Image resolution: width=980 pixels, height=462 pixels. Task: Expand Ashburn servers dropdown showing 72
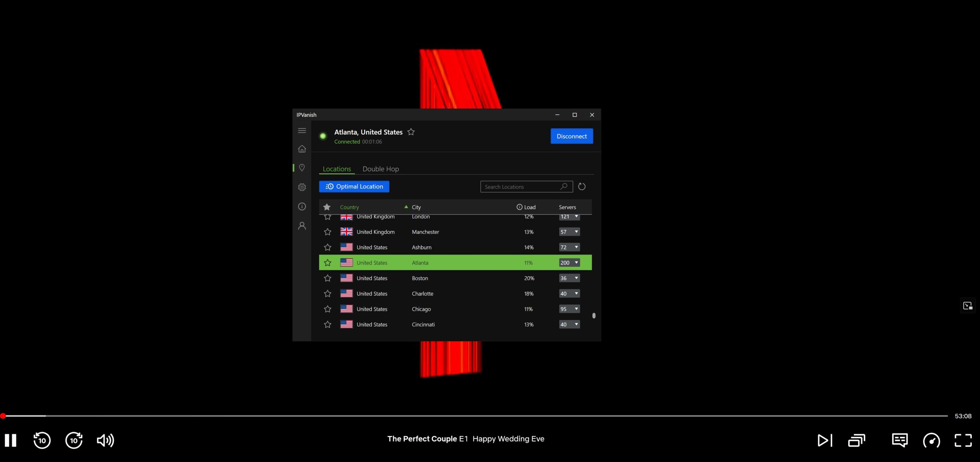[569, 247]
